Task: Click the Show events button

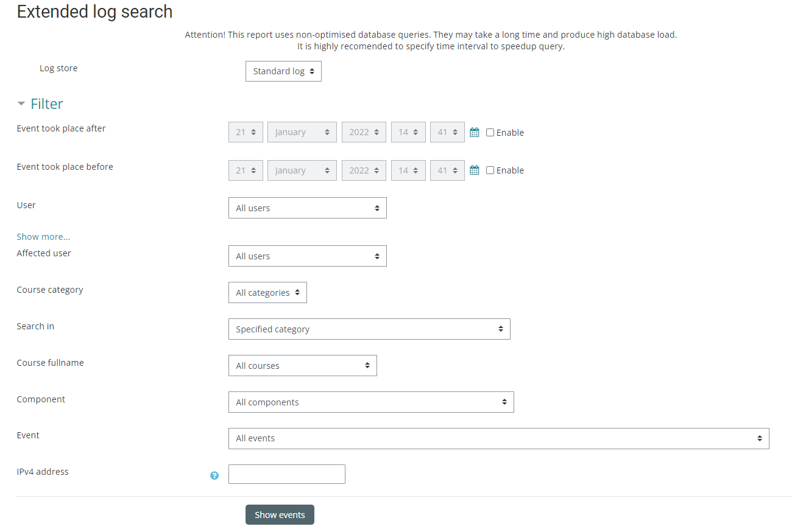Action: tap(280, 515)
